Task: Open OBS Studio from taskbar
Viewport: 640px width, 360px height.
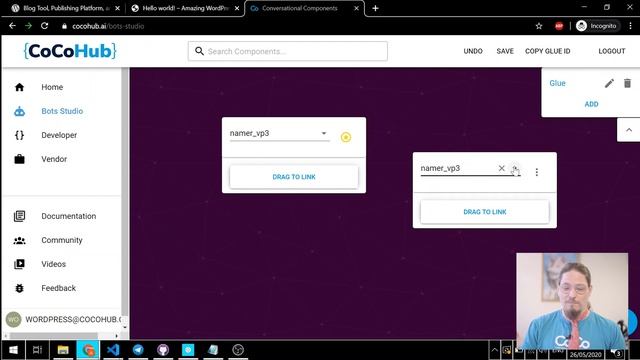Action: 238,350
